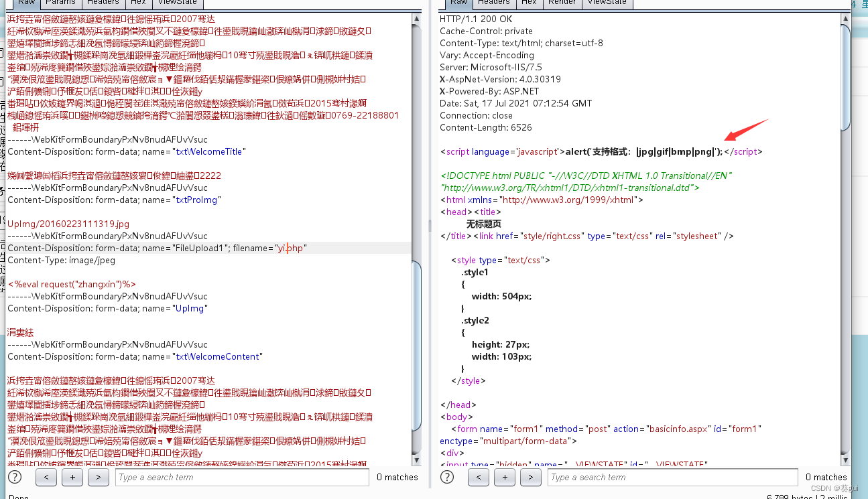
Task: Click the response pane '0 matches' label
Action: [x=826, y=477]
